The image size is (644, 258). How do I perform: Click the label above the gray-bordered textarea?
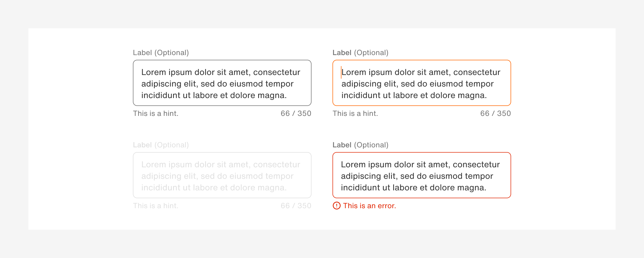161,53
